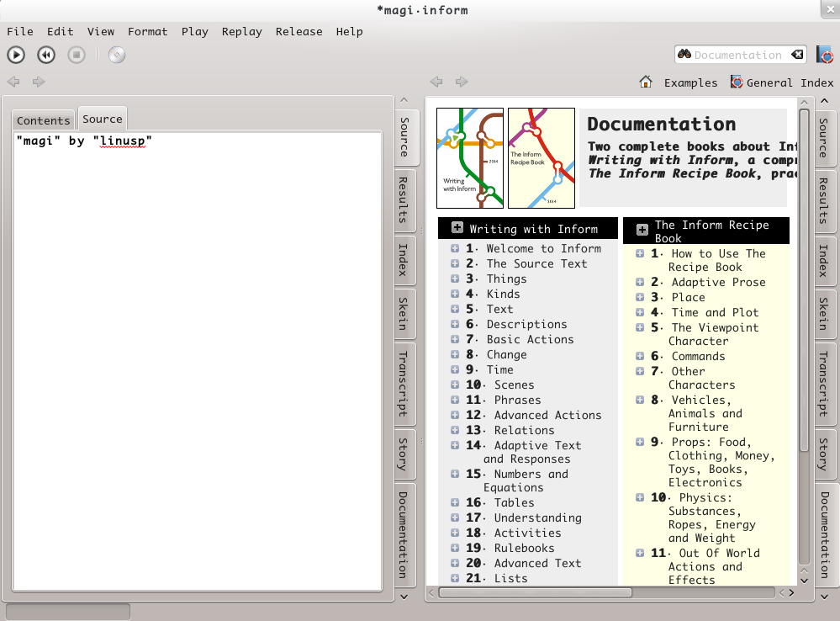Screen dimensions: 840x621
Task: Select right panel Skein side tab
Action: click(825, 314)
